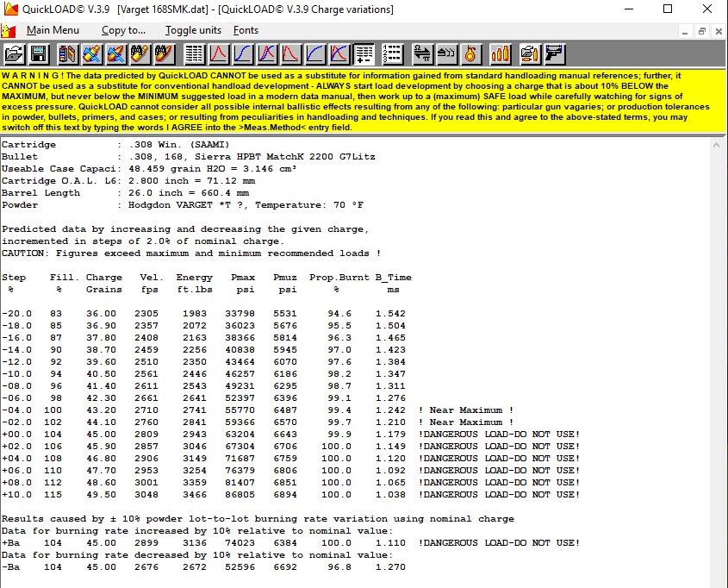Viewport: 728px width, 588px height.
Task: Click the opposing arrows conversion icon
Action: 421,54
